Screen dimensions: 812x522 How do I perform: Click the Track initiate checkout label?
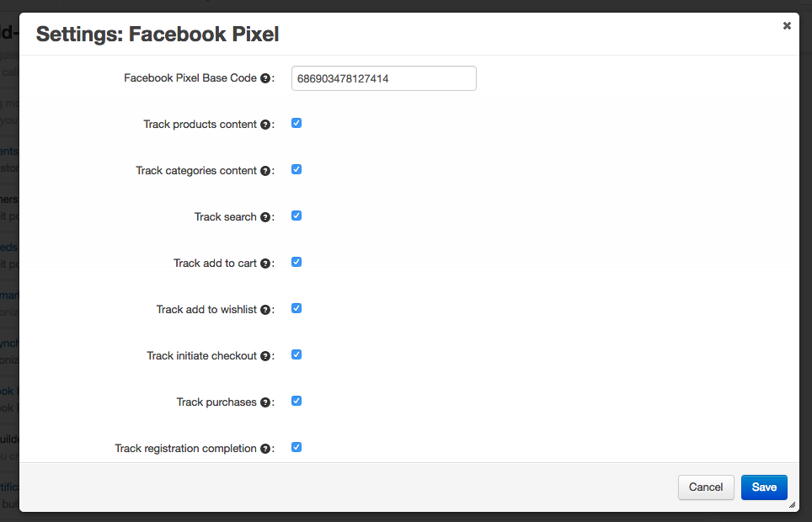[x=202, y=356]
